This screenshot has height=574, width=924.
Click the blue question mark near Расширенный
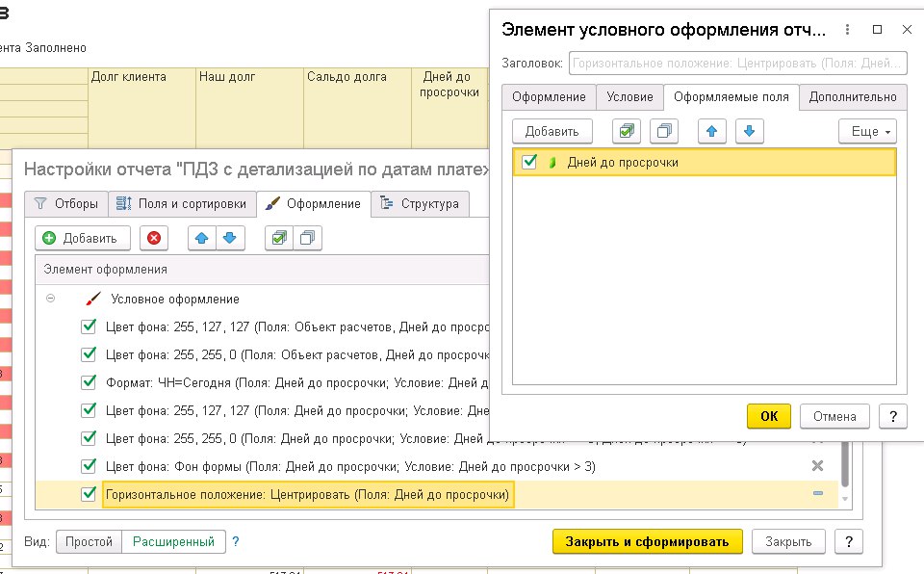pos(236,541)
